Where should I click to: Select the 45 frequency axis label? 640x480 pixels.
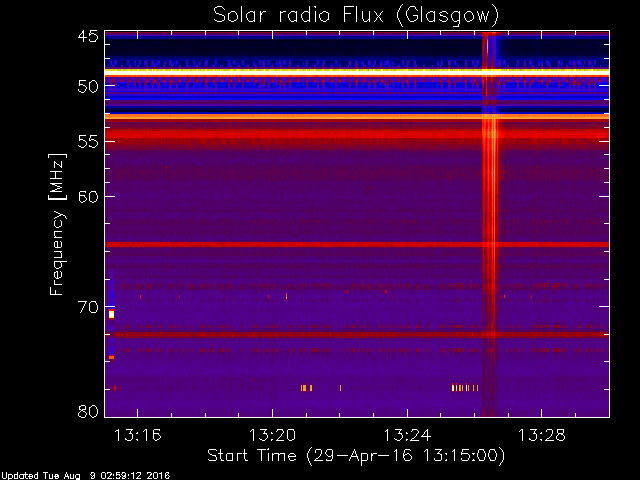[88, 36]
